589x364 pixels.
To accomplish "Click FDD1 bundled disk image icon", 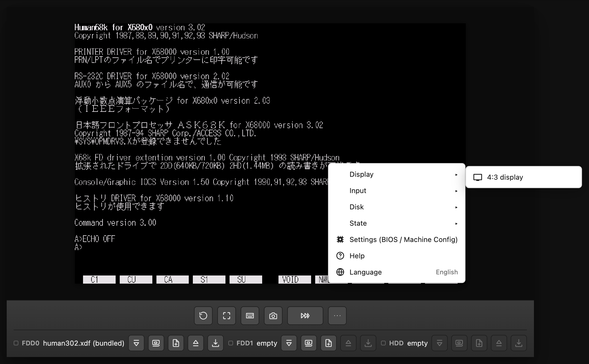I will 309,343.
